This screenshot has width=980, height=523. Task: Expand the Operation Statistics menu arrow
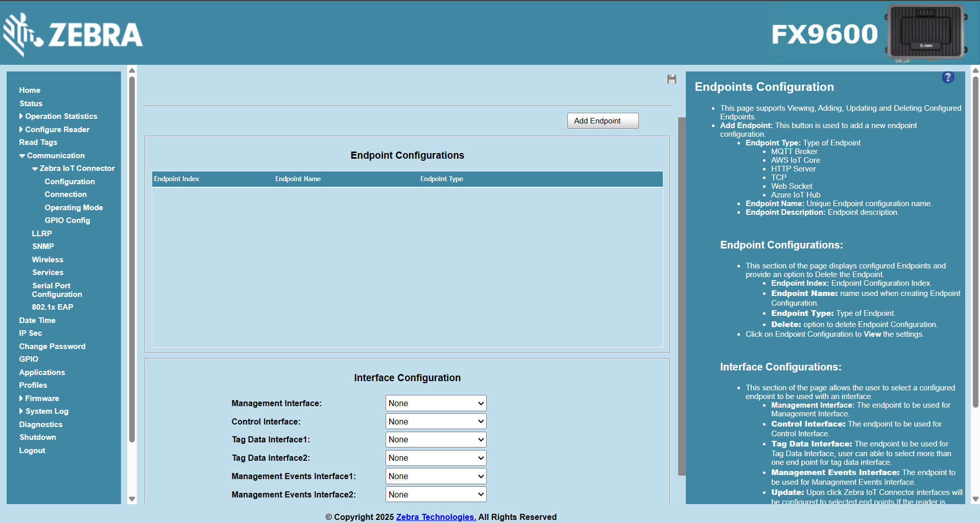[21, 116]
